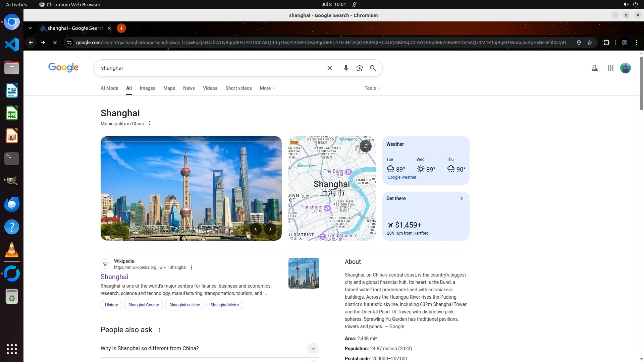Expand the More search filters dropdown
Screen dimensions: 644x362
coord(267,88)
